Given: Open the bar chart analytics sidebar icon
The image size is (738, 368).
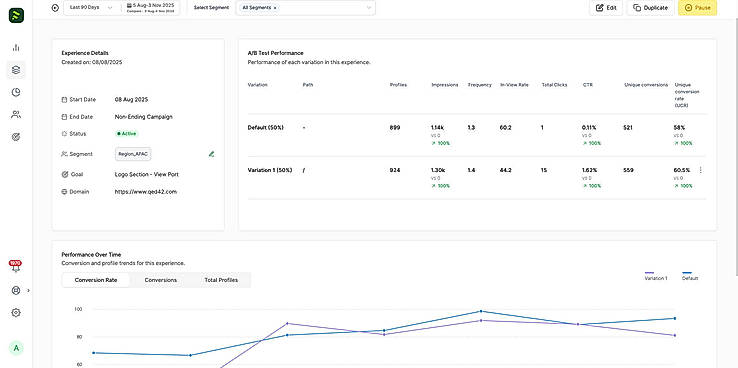Looking at the screenshot, I should pos(16,47).
